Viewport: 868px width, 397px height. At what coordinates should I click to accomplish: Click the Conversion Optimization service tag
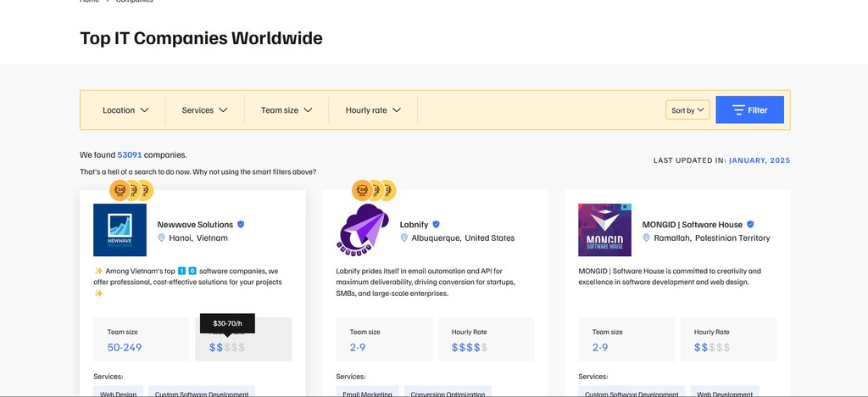click(x=448, y=392)
